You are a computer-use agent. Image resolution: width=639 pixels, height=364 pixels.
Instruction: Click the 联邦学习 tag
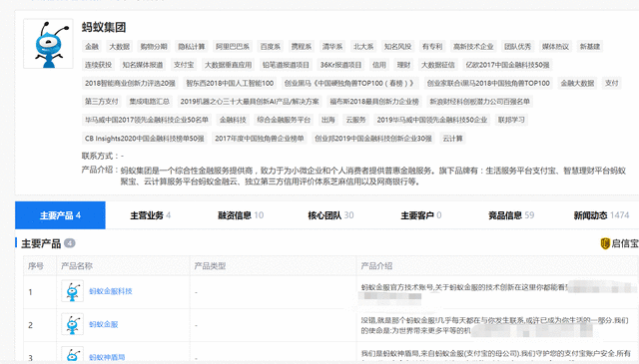[x=511, y=120]
